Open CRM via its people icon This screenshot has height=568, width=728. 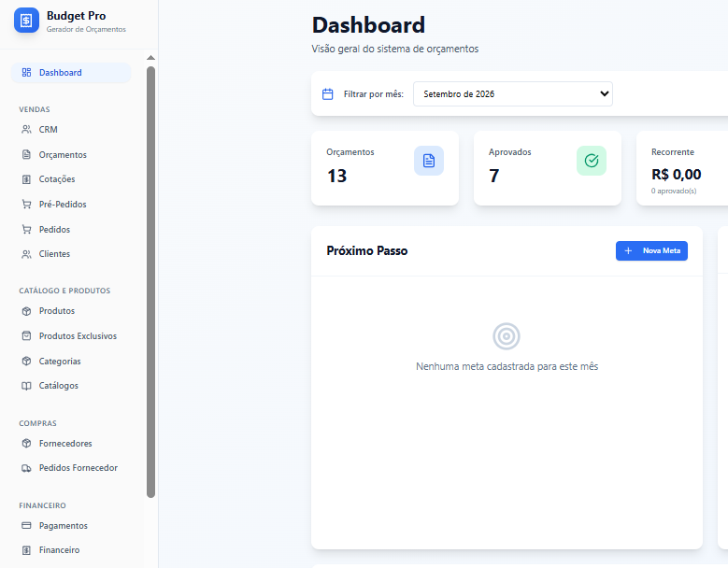(x=26, y=130)
